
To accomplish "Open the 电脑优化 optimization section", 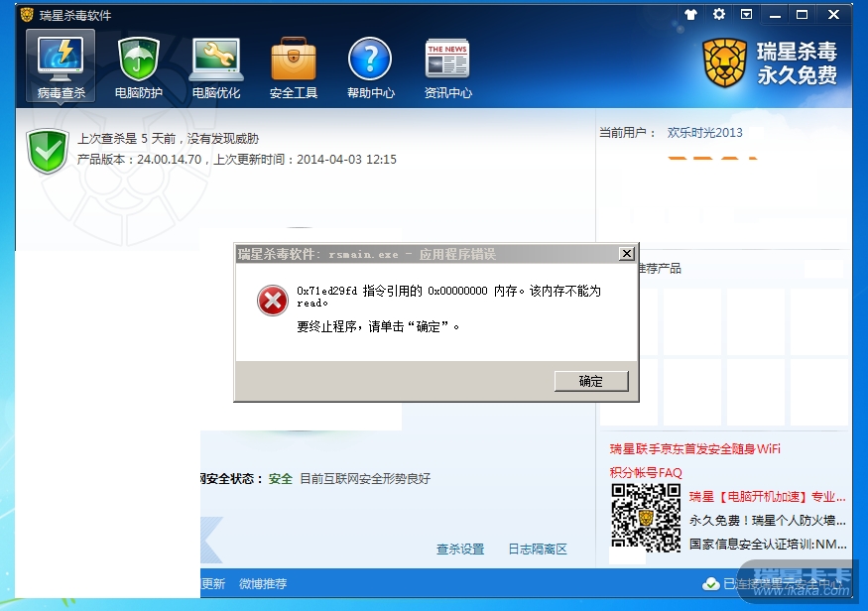I will click(x=216, y=66).
